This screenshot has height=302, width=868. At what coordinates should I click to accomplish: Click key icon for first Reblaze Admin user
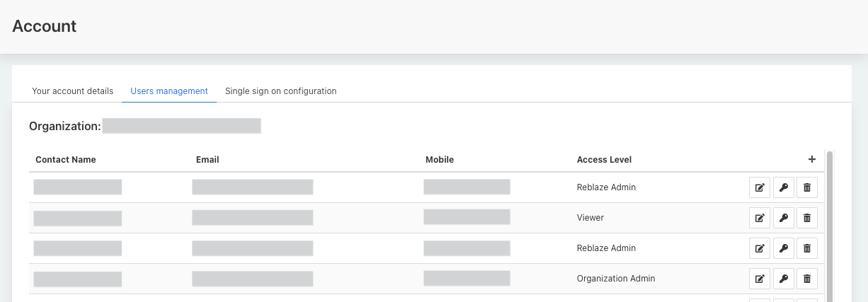point(783,187)
